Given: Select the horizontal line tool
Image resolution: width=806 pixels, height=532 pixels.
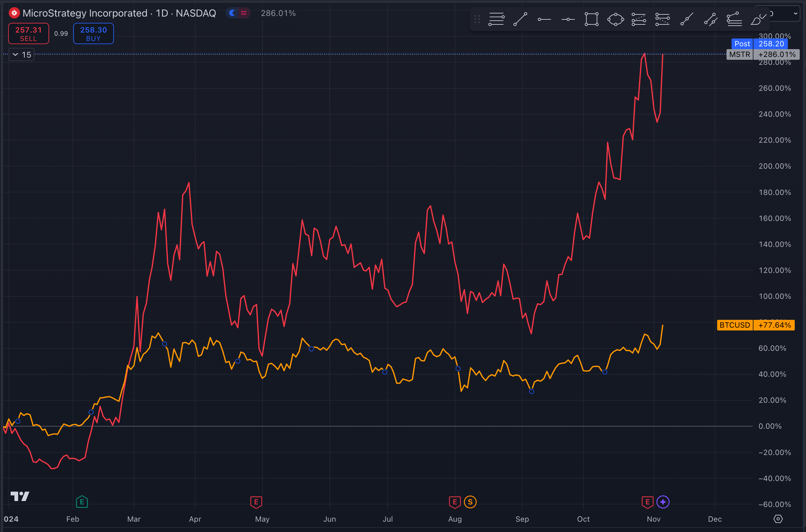Looking at the screenshot, I should click(568, 19).
